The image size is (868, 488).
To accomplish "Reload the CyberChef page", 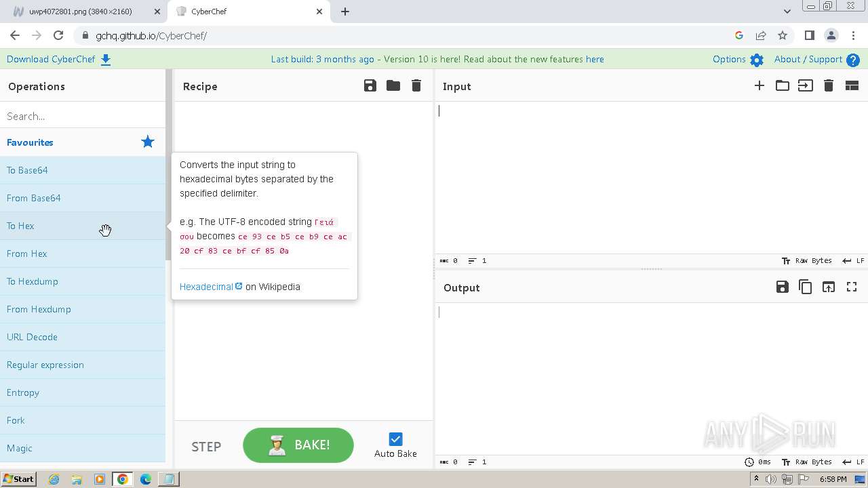I will point(58,35).
